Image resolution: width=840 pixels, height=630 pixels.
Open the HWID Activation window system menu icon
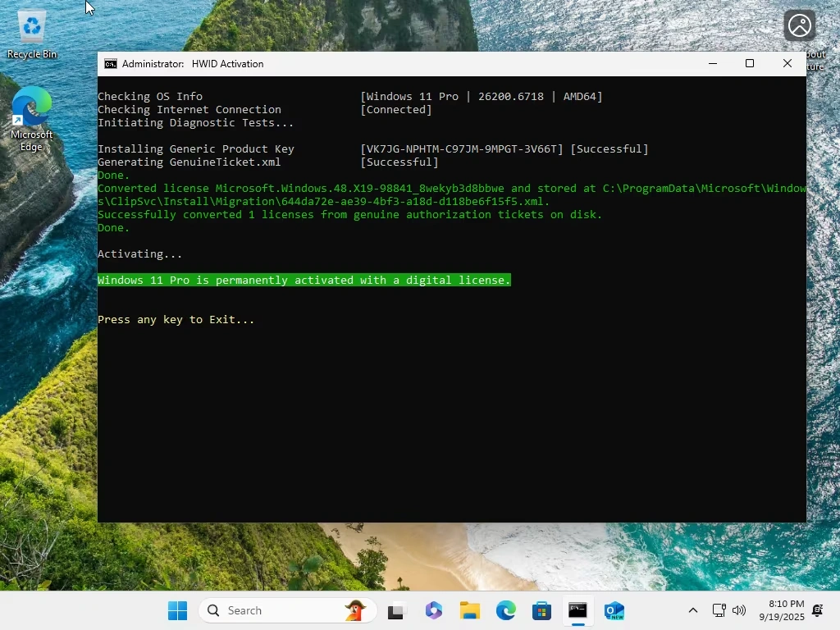(x=111, y=64)
